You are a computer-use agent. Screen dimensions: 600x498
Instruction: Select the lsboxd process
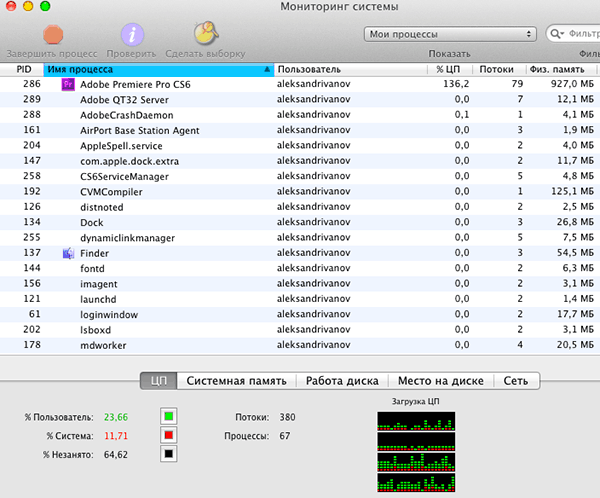(x=96, y=330)
